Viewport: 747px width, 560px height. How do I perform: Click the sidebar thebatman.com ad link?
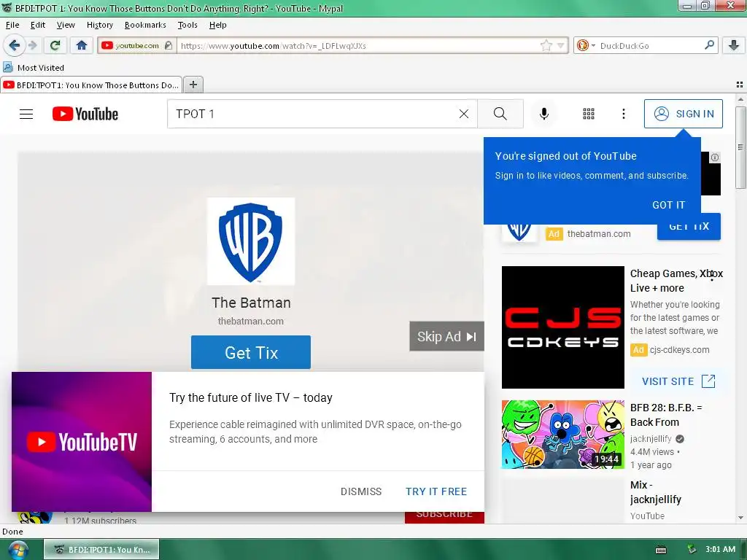(599, 234)
